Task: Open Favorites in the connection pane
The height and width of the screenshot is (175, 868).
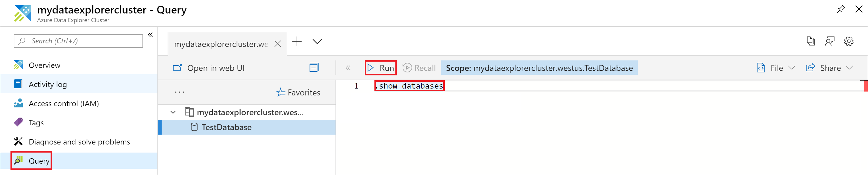Action: (298, 92)
